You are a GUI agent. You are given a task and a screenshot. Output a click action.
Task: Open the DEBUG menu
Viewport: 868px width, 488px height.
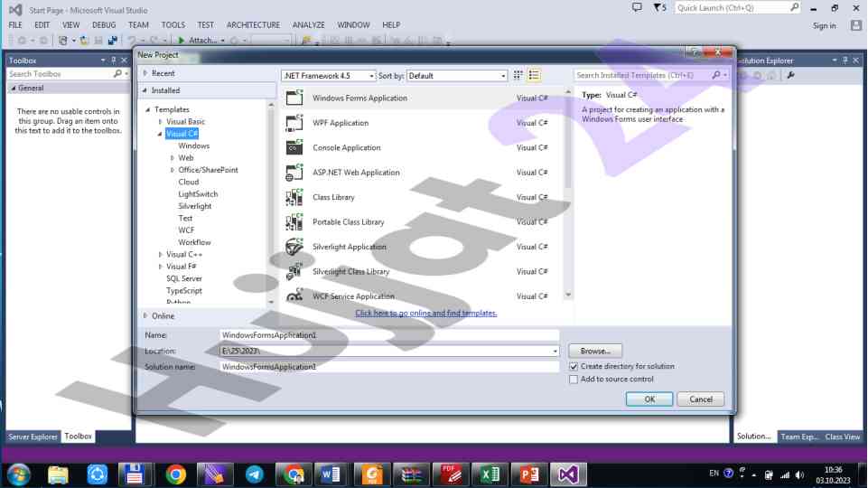104,25
